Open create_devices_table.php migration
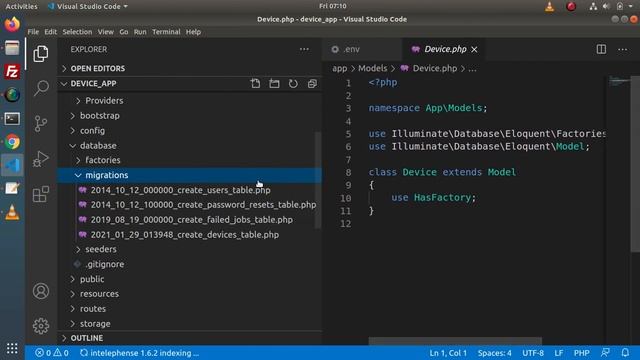Viewport: 640px width, 360px height. (190, 235)
